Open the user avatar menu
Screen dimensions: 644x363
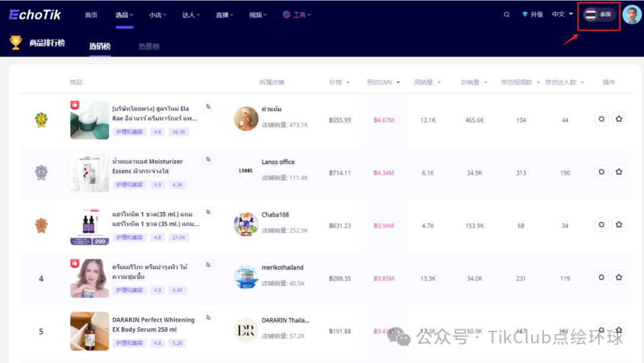(631, 15)
